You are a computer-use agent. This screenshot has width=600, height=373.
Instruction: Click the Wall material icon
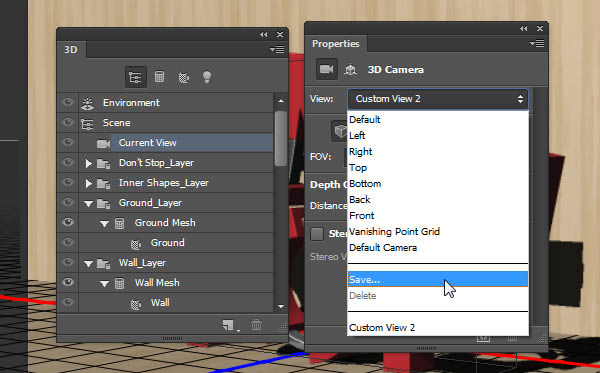135,304
